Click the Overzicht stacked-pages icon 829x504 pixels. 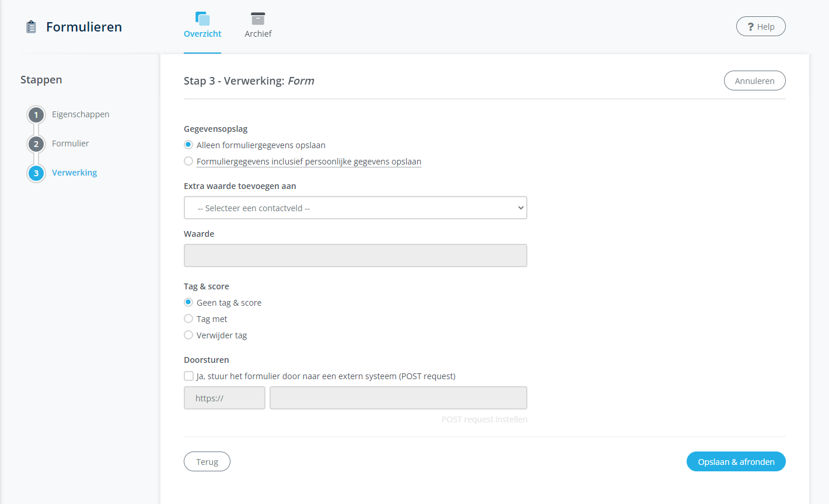202,19
